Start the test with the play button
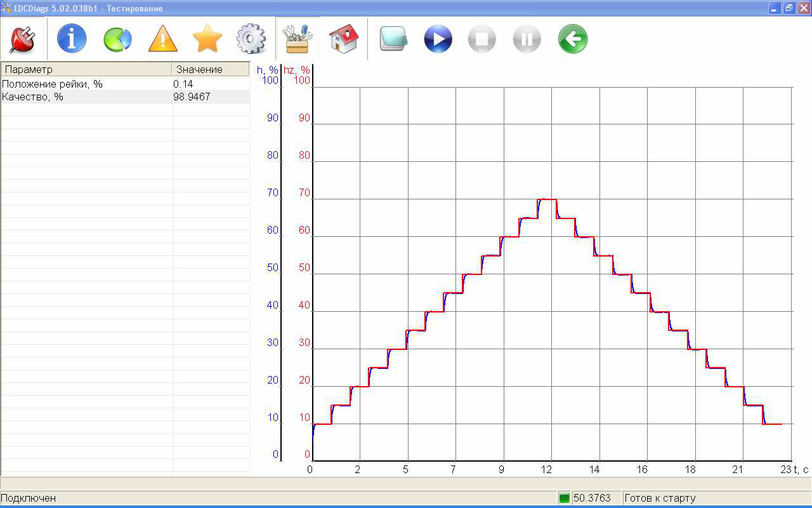 tap(438, 39)
